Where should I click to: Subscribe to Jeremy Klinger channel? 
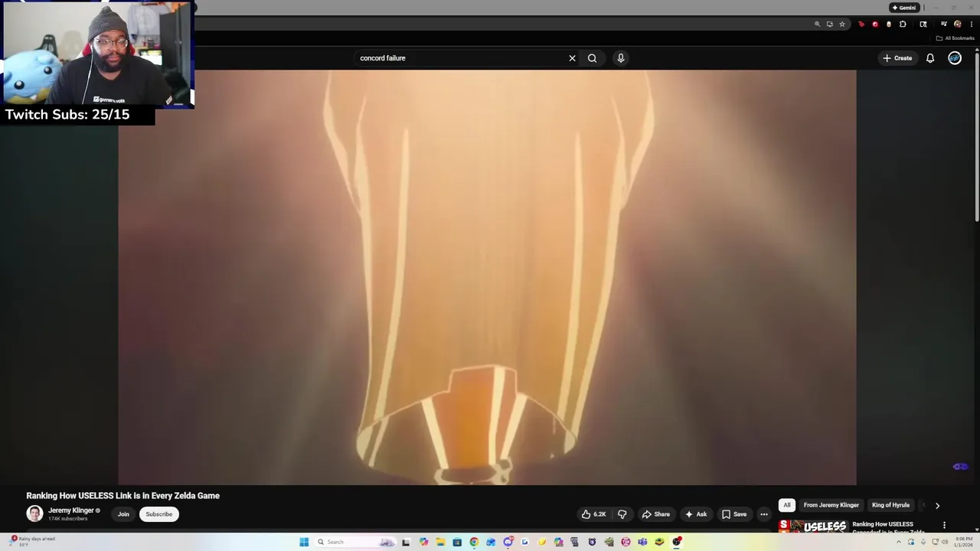[x=159, y=514]
